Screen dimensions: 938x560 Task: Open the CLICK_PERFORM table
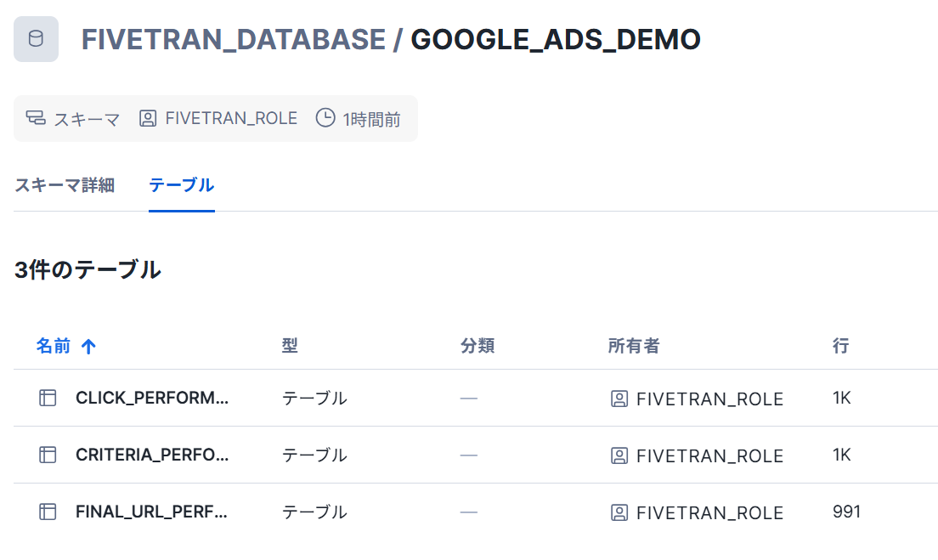(x=152, y=398)
